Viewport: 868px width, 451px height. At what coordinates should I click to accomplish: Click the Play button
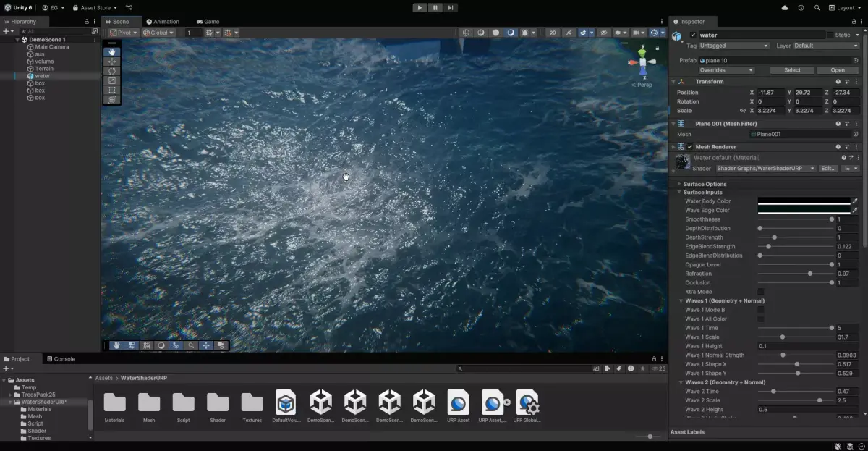click(x=420, y=7)
